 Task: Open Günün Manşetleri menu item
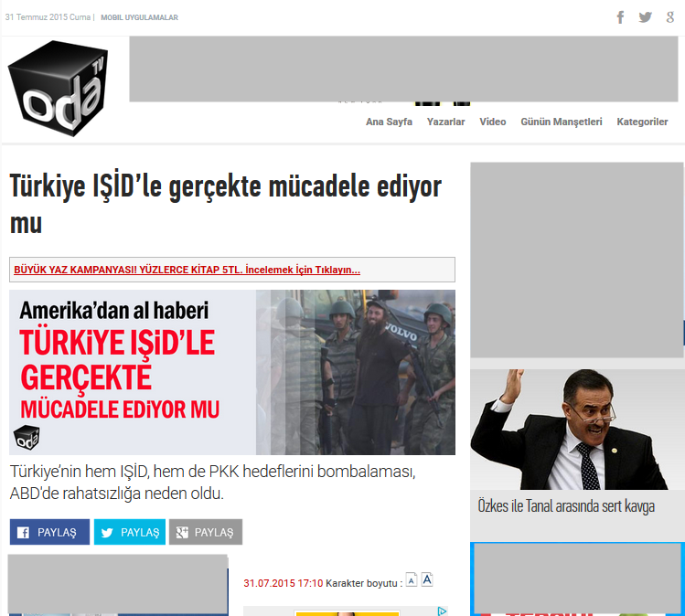click(561, 122)
